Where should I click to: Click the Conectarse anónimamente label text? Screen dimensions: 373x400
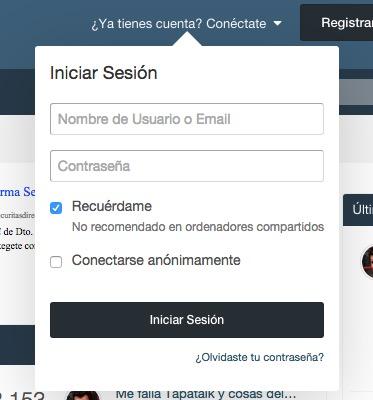pos(156,260)
